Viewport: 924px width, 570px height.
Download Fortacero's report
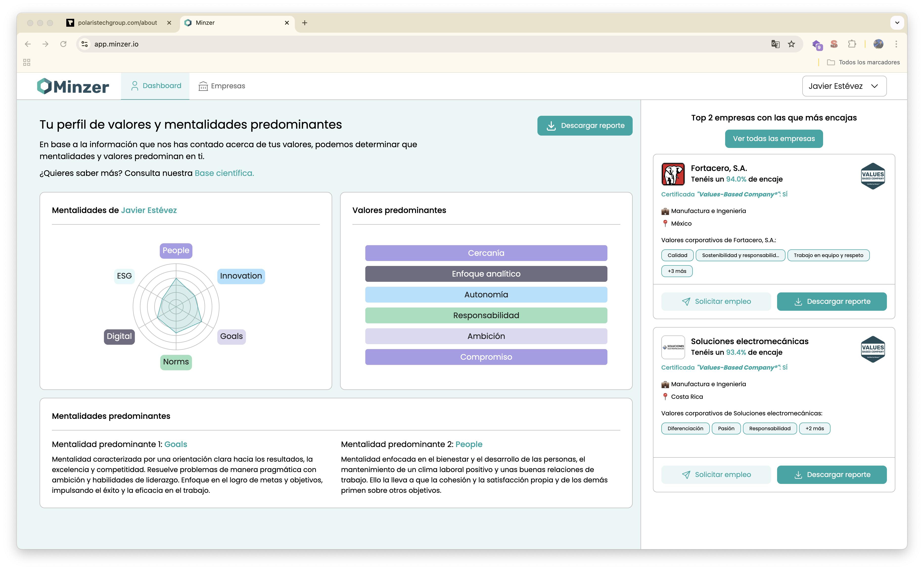pyautogui.click(x=832, y=302)
